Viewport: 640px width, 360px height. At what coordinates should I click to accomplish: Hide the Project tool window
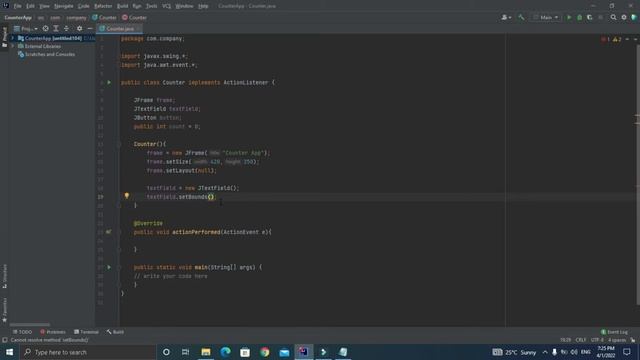pos(90,29)
